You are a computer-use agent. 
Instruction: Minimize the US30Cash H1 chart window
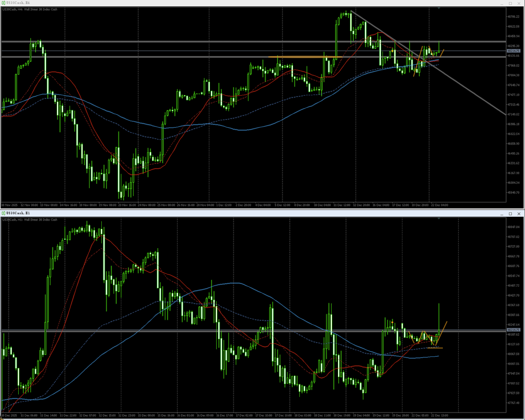tap(502, 214)
